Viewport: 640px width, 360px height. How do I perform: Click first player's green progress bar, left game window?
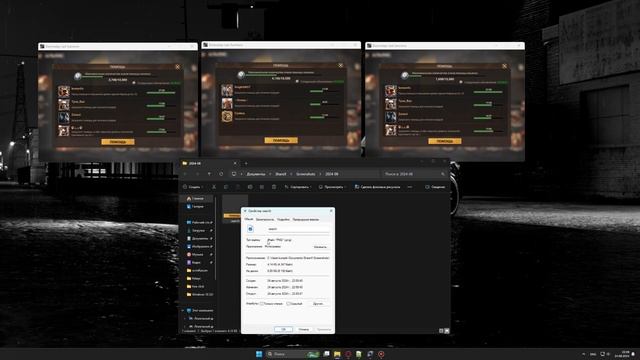[x=161, y=93]
